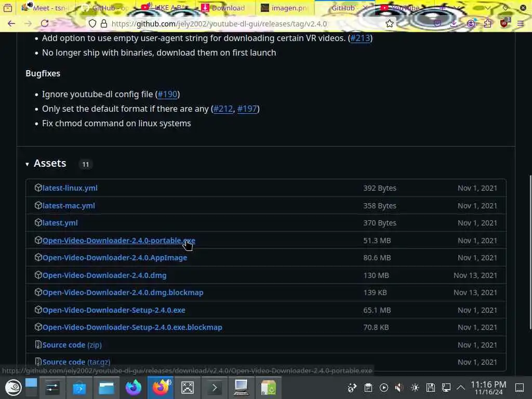Click the virtual desktop pager in taskbar
The image size is (532, 399).
31,388
